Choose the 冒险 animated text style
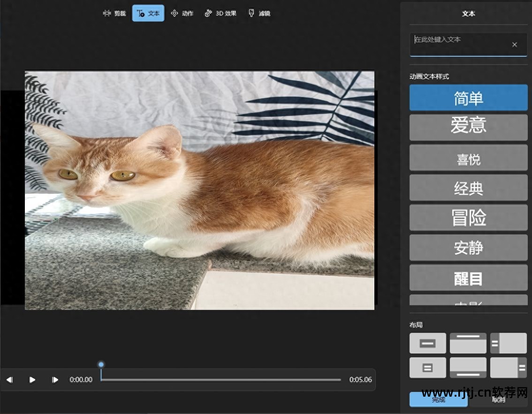The width and height of the screenshot is (532, 414). point(469,218)
